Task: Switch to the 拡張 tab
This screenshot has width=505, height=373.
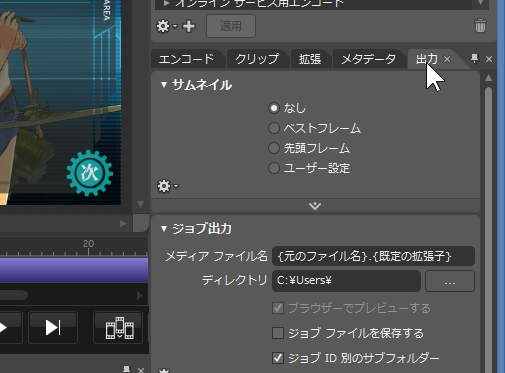Action: click(310, 59)
